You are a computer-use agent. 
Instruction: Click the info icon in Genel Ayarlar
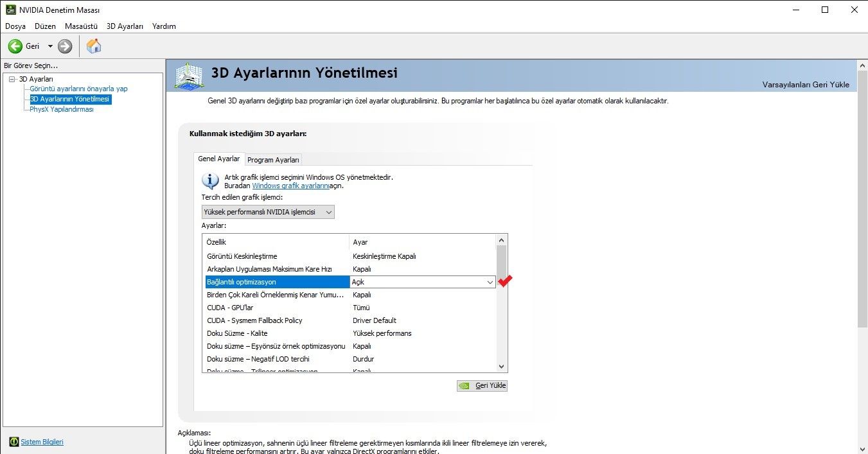210,180
